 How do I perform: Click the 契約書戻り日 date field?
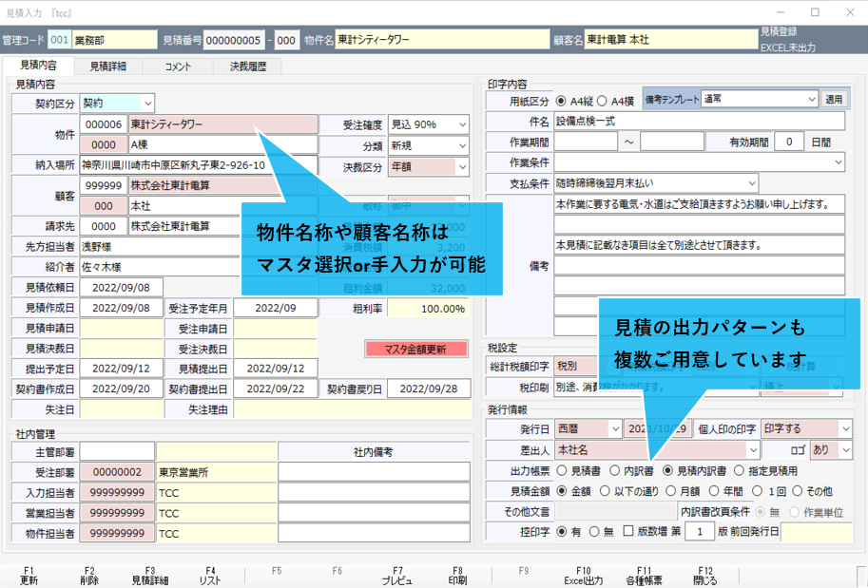point(429,389)
